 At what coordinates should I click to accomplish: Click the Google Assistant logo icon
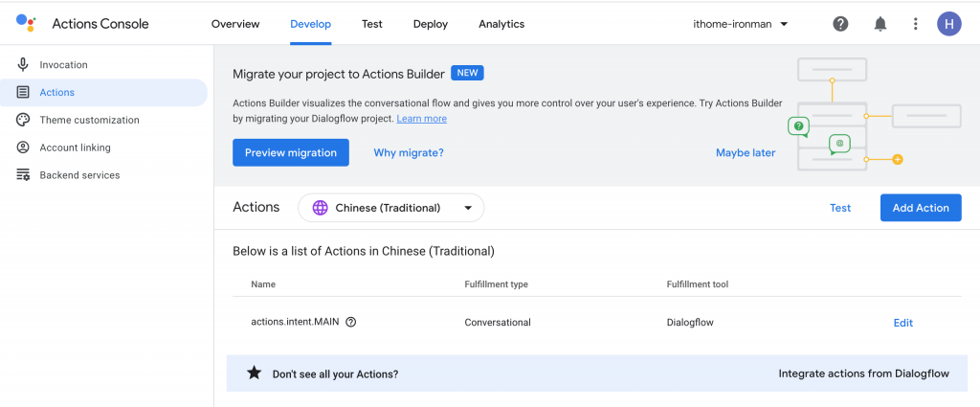point(26,24)
